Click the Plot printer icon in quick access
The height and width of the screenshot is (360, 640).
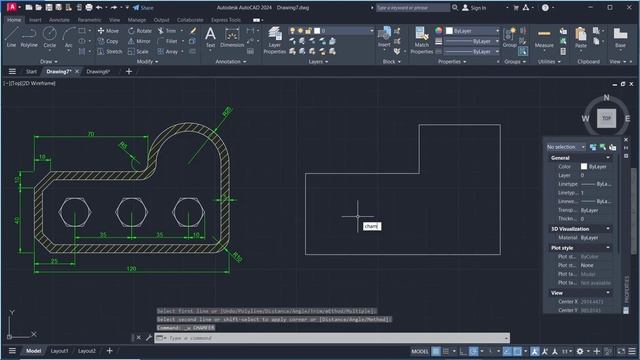click(89, 7)
